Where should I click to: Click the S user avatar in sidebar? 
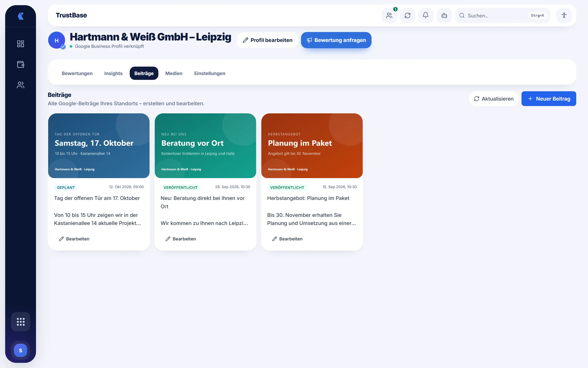21,350
